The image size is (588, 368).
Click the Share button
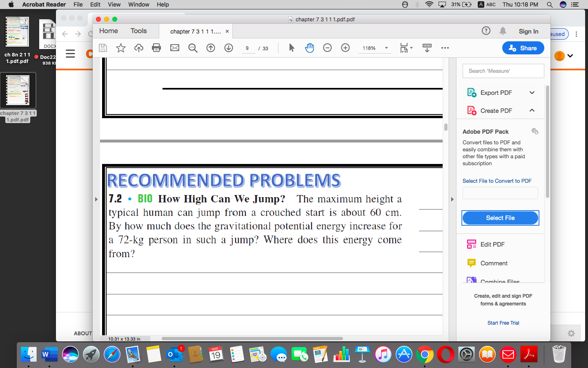[523, 48]
